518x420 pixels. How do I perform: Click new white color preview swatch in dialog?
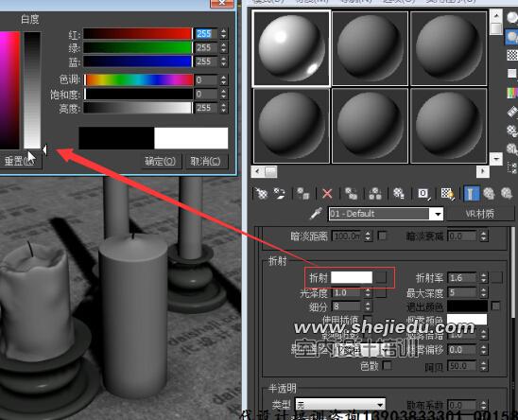point(191,138)
